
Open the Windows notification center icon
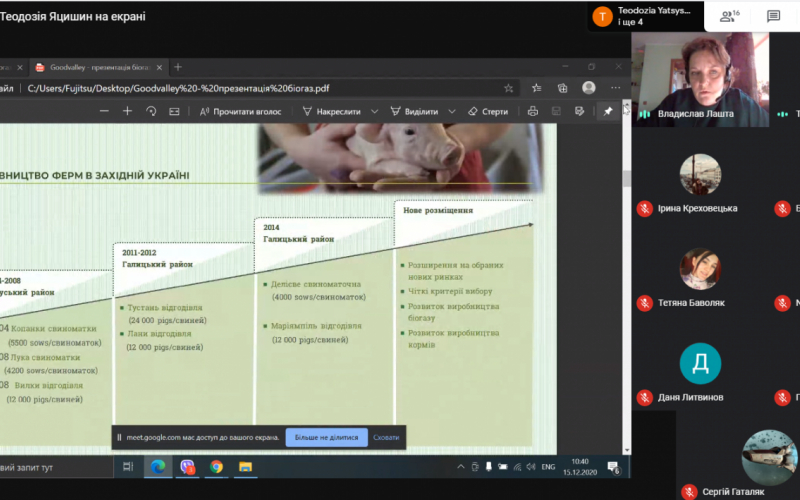pyautogui.click(x=614, y=466)
